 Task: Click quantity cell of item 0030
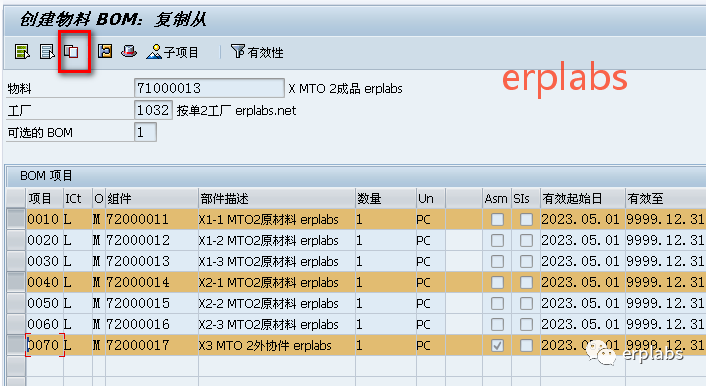coord(385,261)
